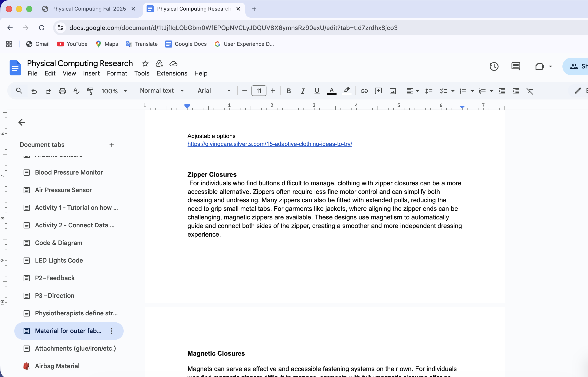Screen dimensions: 588x377
Task: Star the Physical Computing Research document
Action: (x=145, y=64)
